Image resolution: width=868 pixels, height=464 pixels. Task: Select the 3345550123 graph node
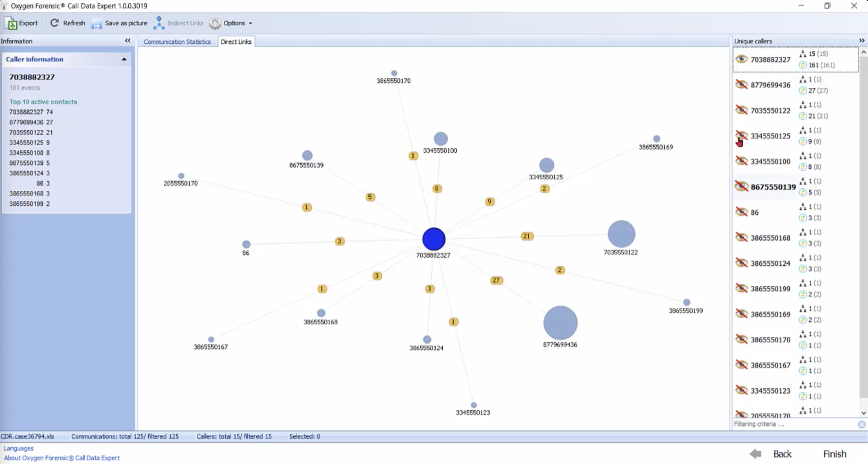pyautogui.click(x=474, y=405)
